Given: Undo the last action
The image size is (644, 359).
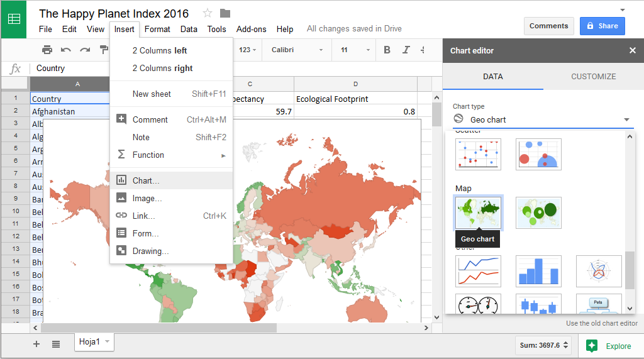Looking at the screenshot, I should [66, 50].
